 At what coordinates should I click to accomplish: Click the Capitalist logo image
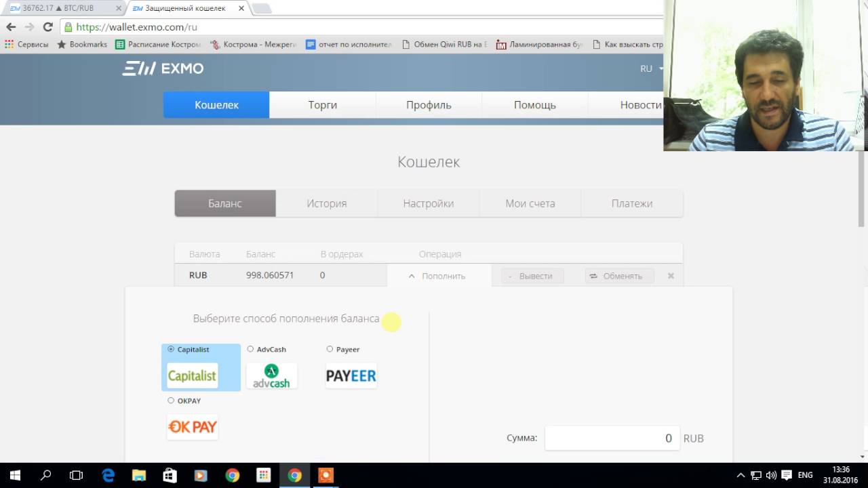[193, 375]
